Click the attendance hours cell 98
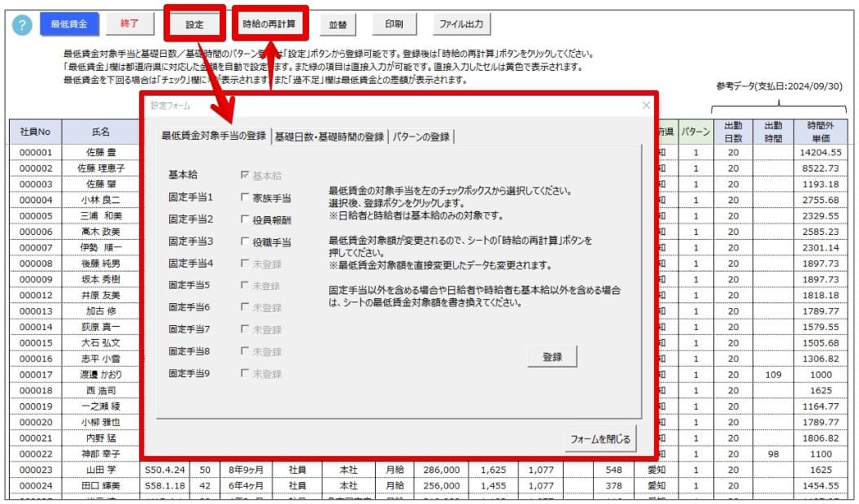Screen dimensions: 859x504 [773, 454]
